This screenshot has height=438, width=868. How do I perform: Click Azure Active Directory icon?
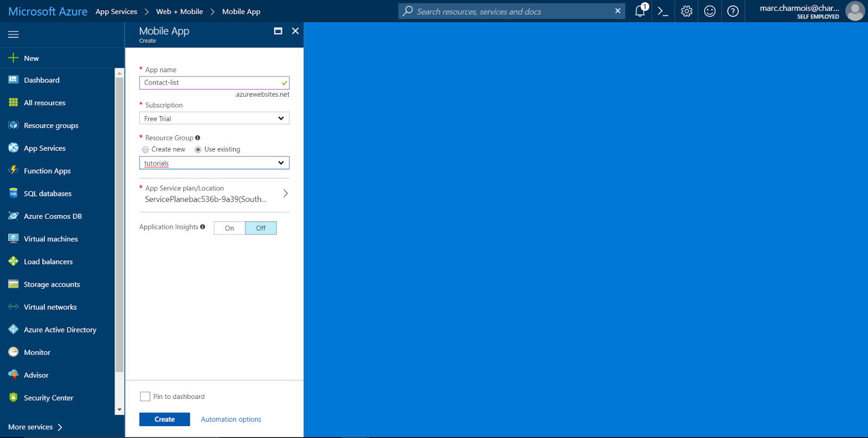pyautogui.click(x=14, y=329)
